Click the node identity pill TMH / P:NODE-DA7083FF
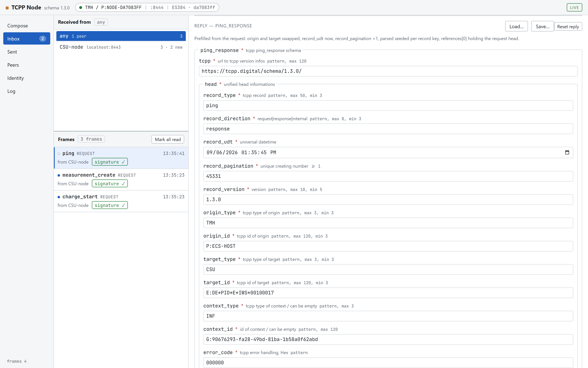The width and height of the screenshot is (588, 368). click(147, 8)
